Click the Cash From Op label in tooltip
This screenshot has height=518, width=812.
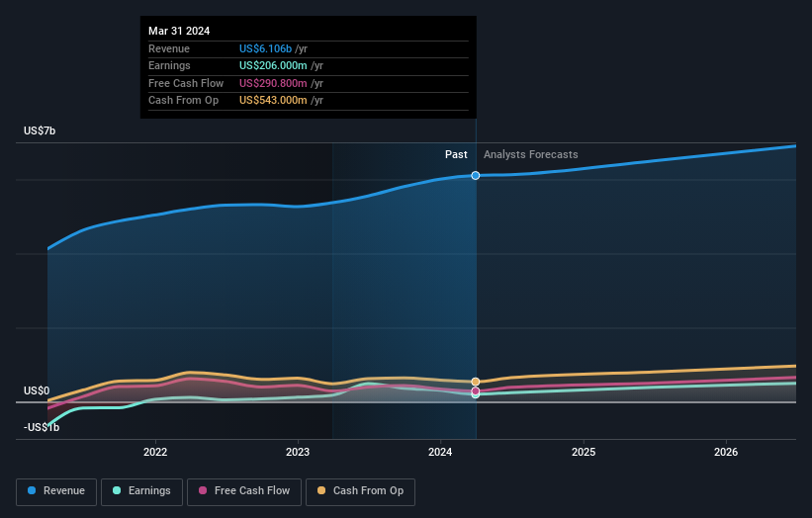point(183,101)
